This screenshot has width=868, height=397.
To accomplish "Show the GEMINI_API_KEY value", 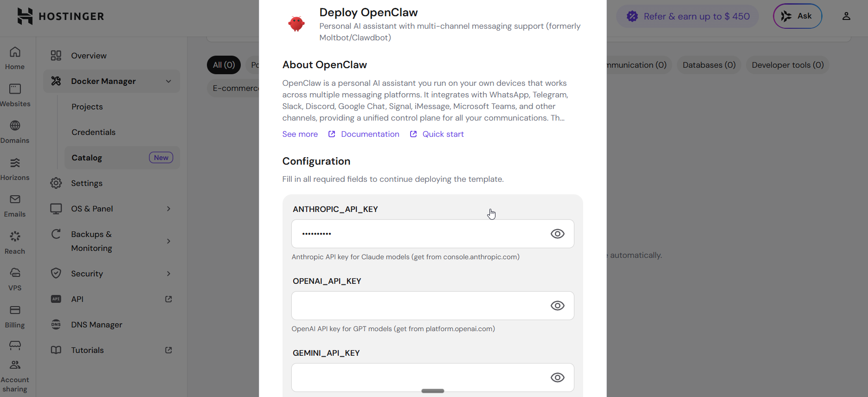I will pos(557,378).
